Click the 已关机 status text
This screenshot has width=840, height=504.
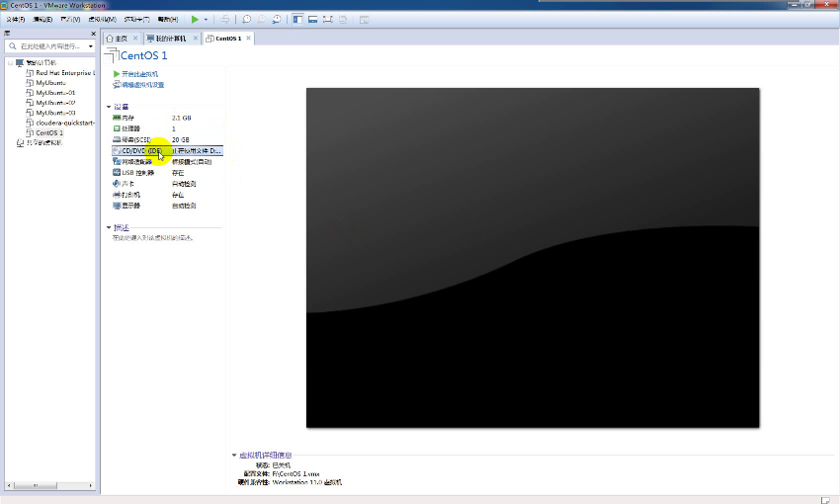pos(281,465)
